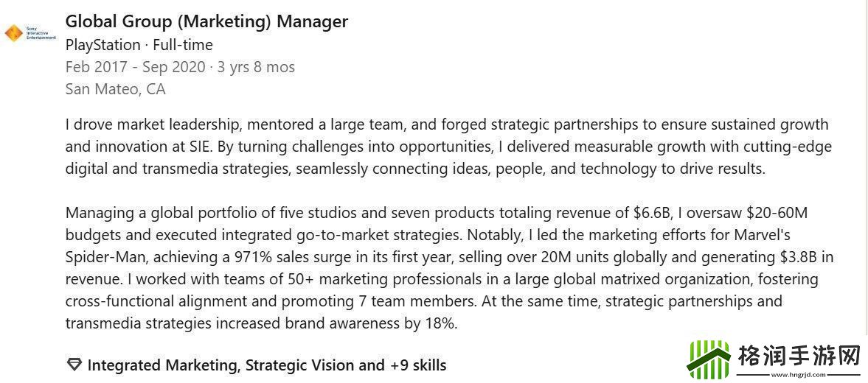This screenshot has height=383, width=868.
Task: Click the +9 skills text
Action: pyautogui.click(x=417, y=365)
